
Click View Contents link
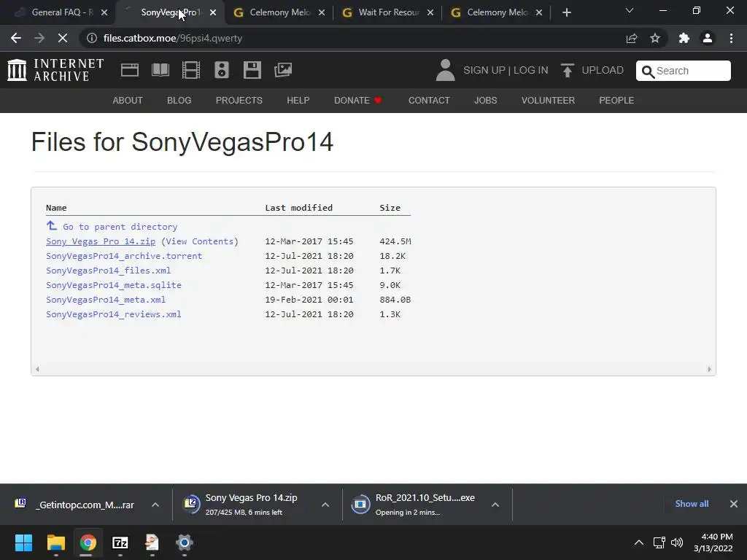tap(200, 241)
